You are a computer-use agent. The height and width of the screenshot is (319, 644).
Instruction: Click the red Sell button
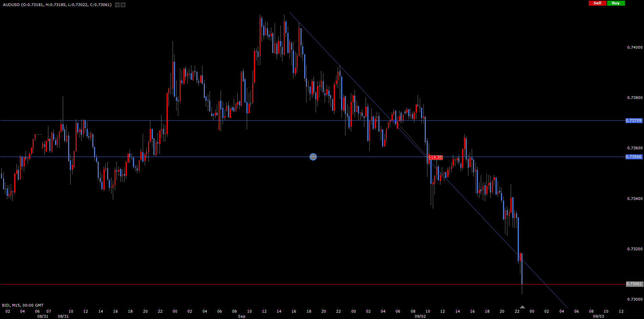(x=597, y=3)
